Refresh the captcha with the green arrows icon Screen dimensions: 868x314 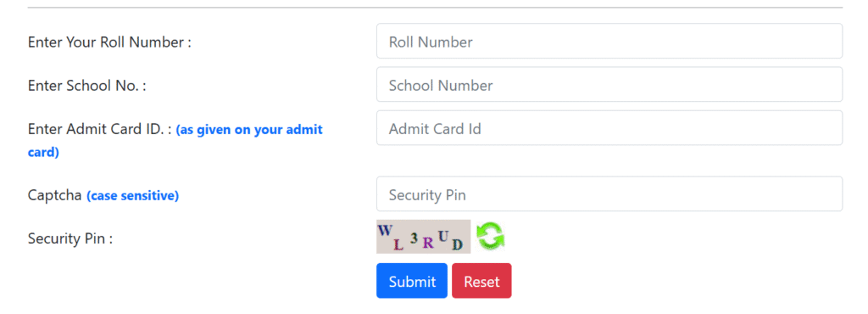pyautogui.click(x=491, y=237)
